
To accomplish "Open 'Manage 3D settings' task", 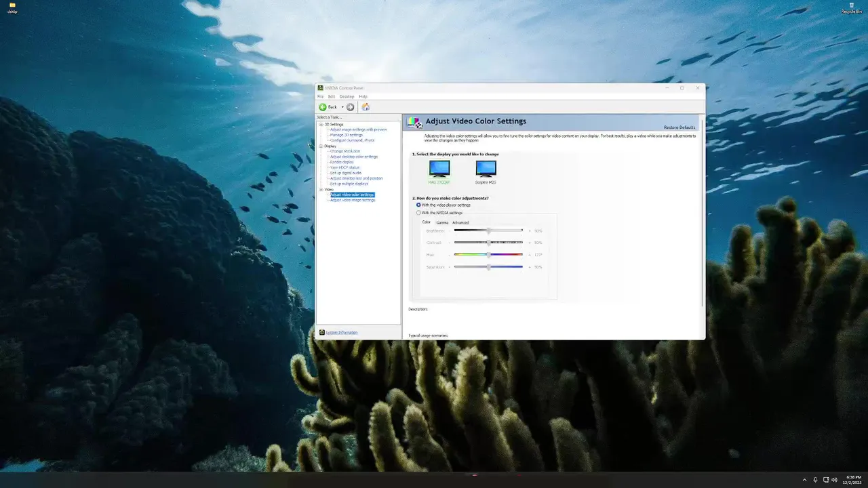I will [347, 135].
